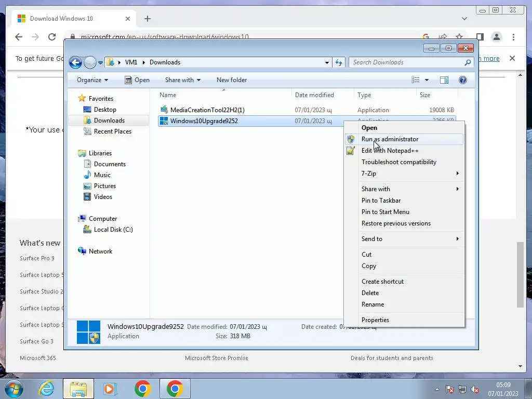Select Computer in navigation pane

(103, 219)
